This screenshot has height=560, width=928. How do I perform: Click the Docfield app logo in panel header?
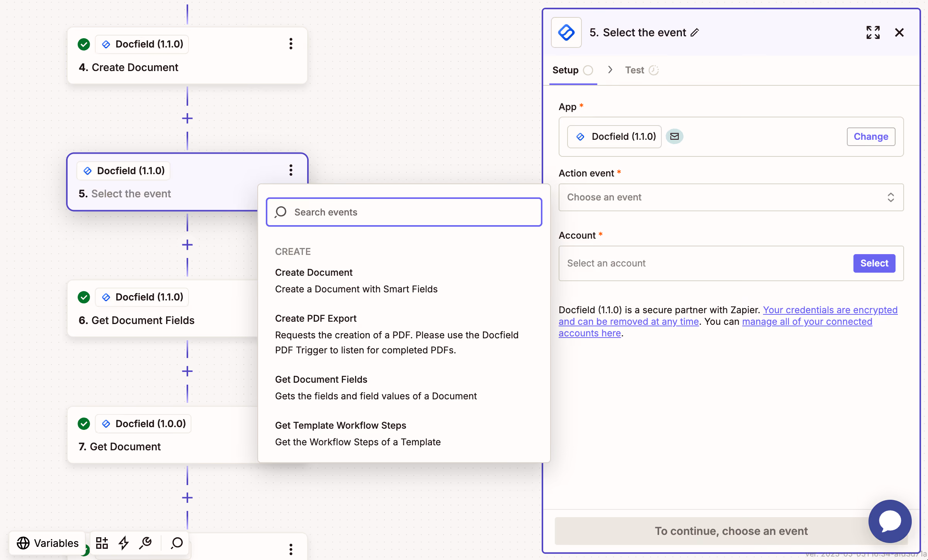click(566, 32)
